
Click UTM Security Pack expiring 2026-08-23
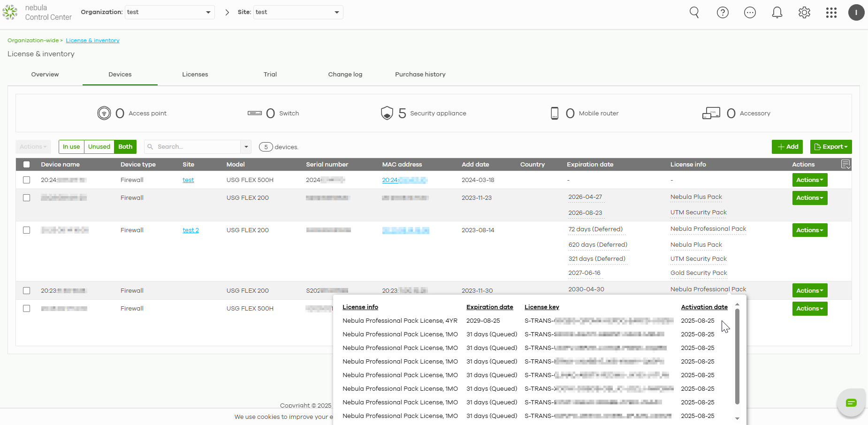click(x=699, y=212)
